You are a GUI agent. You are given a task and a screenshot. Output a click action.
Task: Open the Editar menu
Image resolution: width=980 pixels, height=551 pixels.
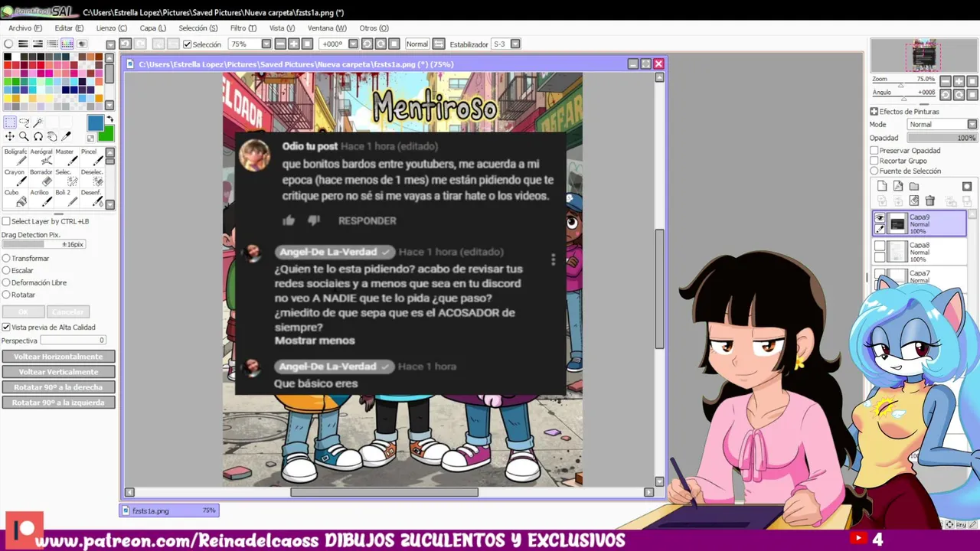[69, 28]
